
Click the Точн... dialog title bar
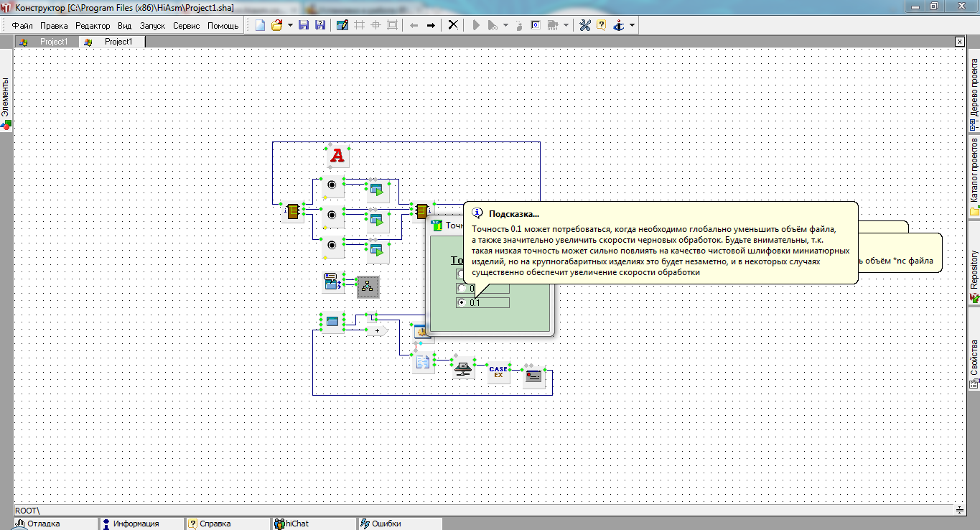pos(447,226)
